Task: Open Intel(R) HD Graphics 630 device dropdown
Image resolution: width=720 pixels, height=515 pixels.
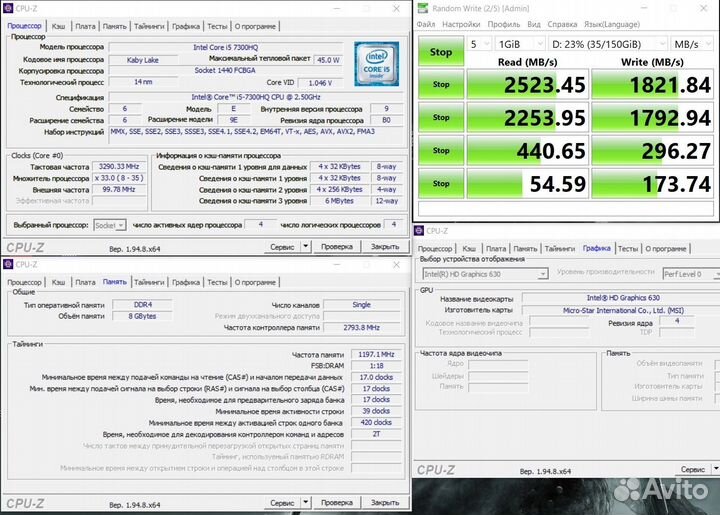Action: coord(485,274)
